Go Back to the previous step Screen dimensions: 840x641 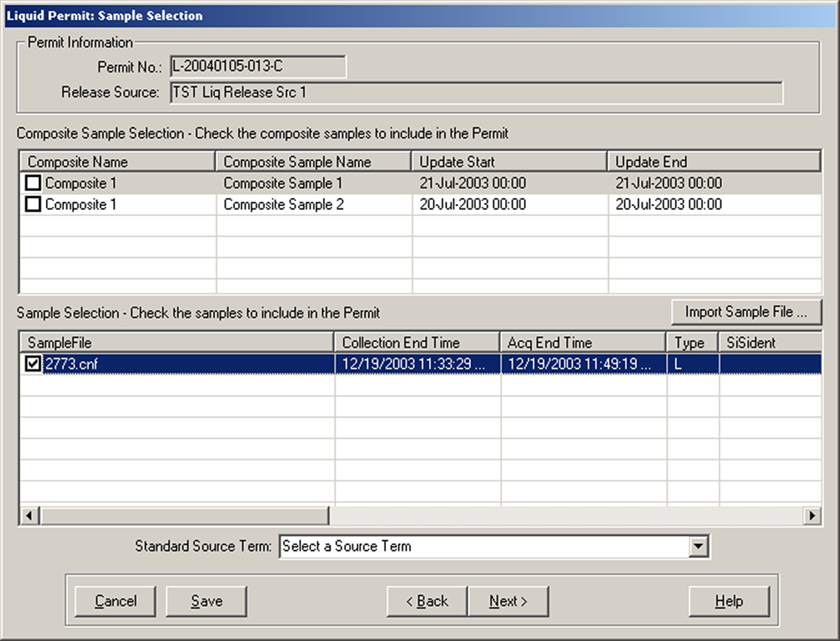[x=426, y=600]
